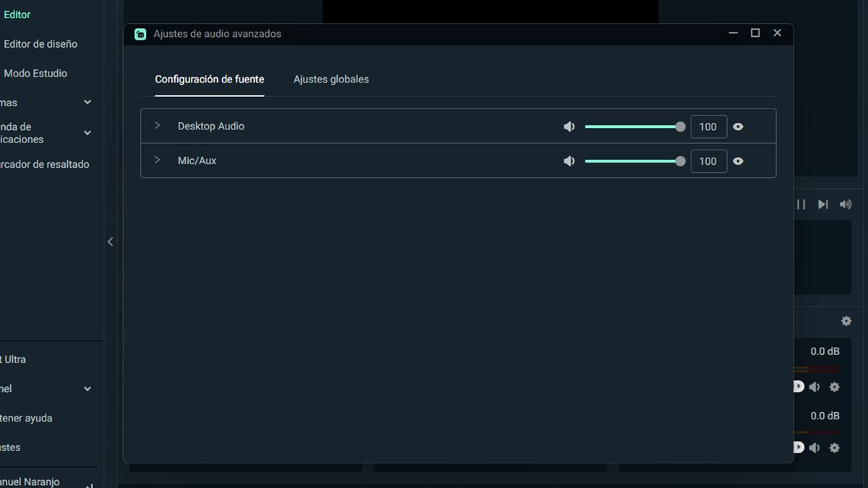Click the speaker icon above the preview panel

[x=845, y=204]
